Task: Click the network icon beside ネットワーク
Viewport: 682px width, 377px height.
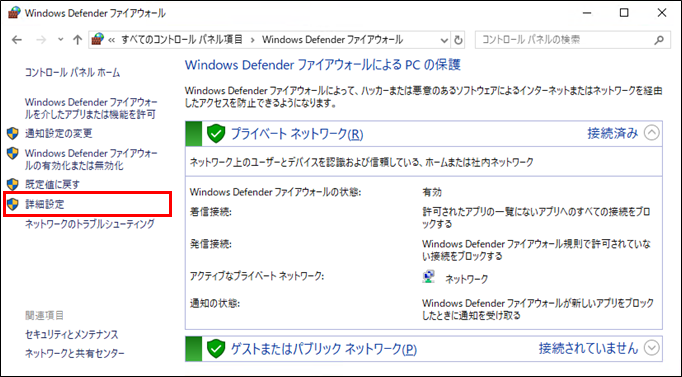Action: (x=429, y=277)
